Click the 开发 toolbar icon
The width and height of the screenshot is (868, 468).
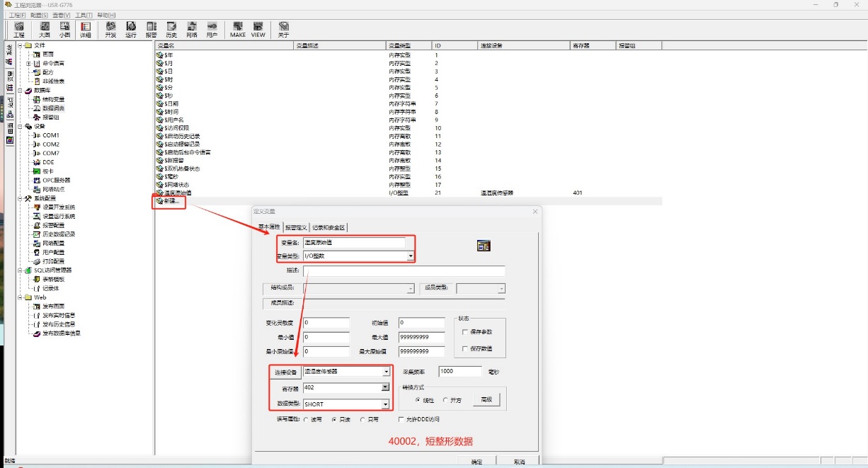pos(110,29)
